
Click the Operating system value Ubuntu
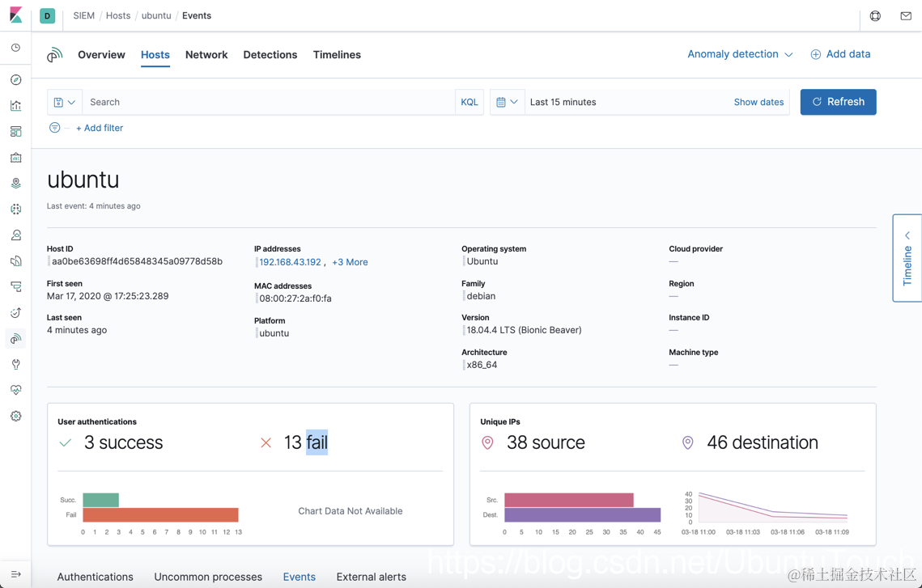click(x=482, y=261)
